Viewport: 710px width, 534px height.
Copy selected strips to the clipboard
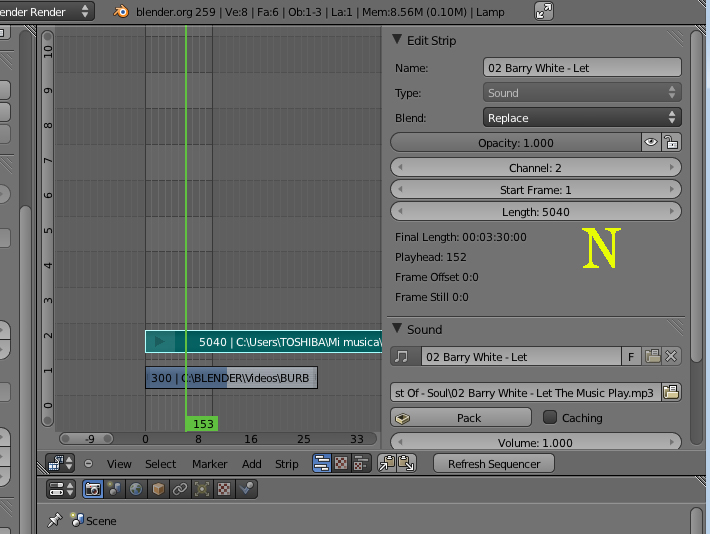pyautogui.click(x=387, y=463)
